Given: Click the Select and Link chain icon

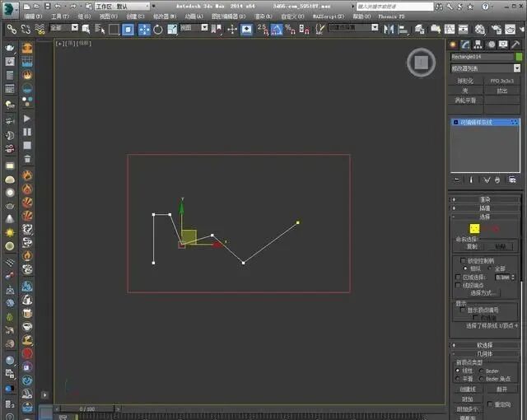Looking at the screenshot, I should 12,30.
